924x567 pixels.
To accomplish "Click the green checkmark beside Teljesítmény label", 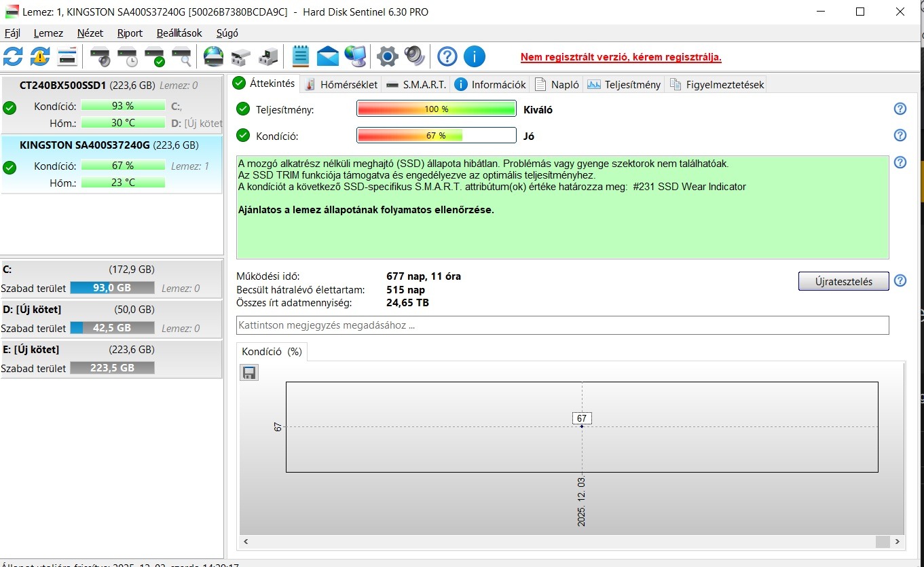I will pyautogui.click(x=243, y=109).
